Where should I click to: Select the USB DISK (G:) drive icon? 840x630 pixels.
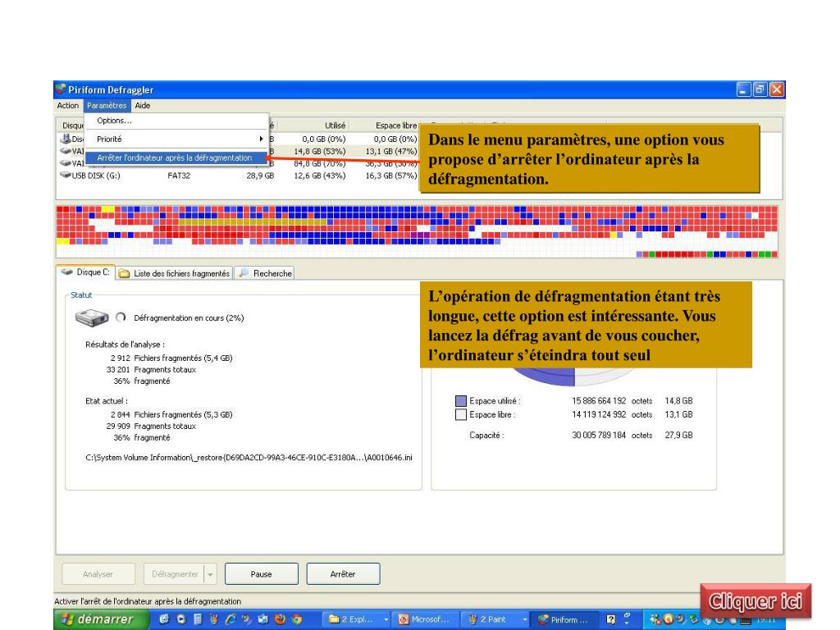(x=66, y=176)
